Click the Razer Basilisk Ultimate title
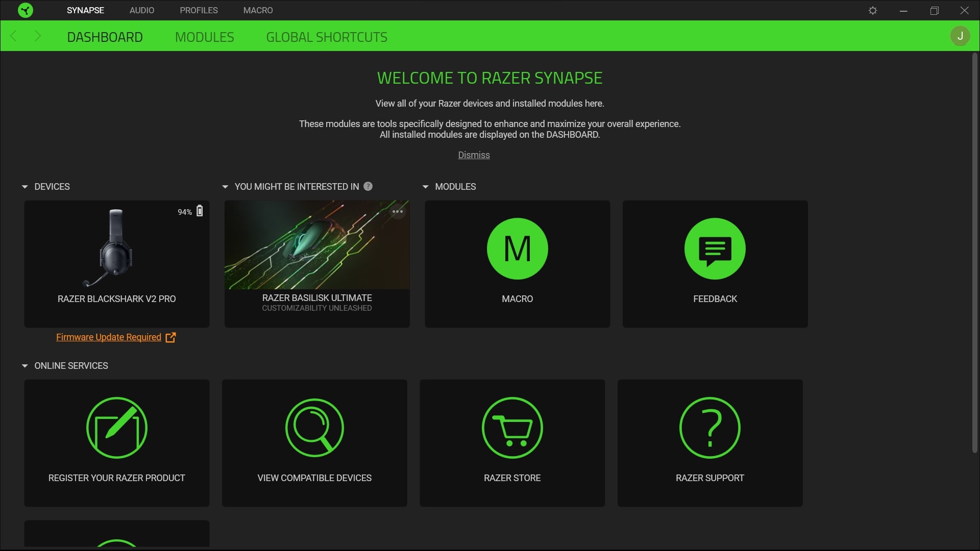Image resolution: width=980 pixels, height=551 pixels. coord(317,298)
